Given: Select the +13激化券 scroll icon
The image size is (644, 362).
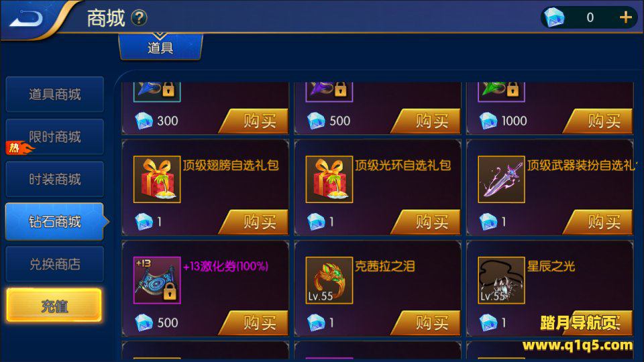Looking at the screenshot, I should (157, 280).
